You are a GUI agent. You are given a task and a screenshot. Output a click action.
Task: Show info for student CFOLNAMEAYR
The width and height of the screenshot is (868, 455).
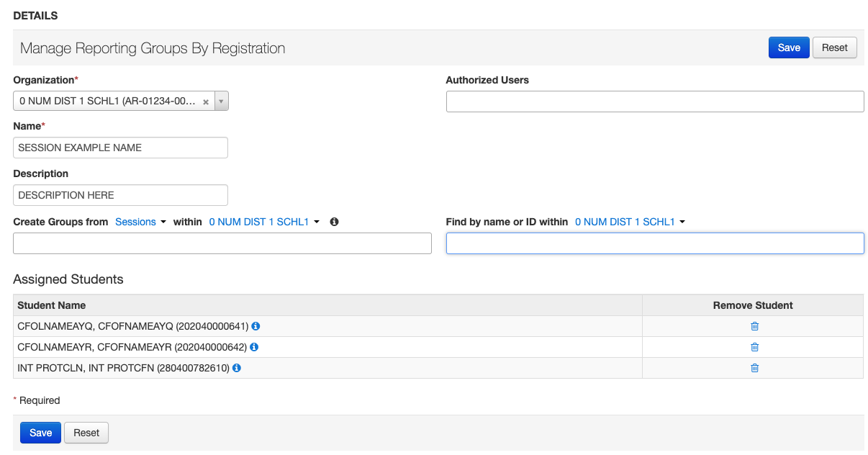point(254,347)
